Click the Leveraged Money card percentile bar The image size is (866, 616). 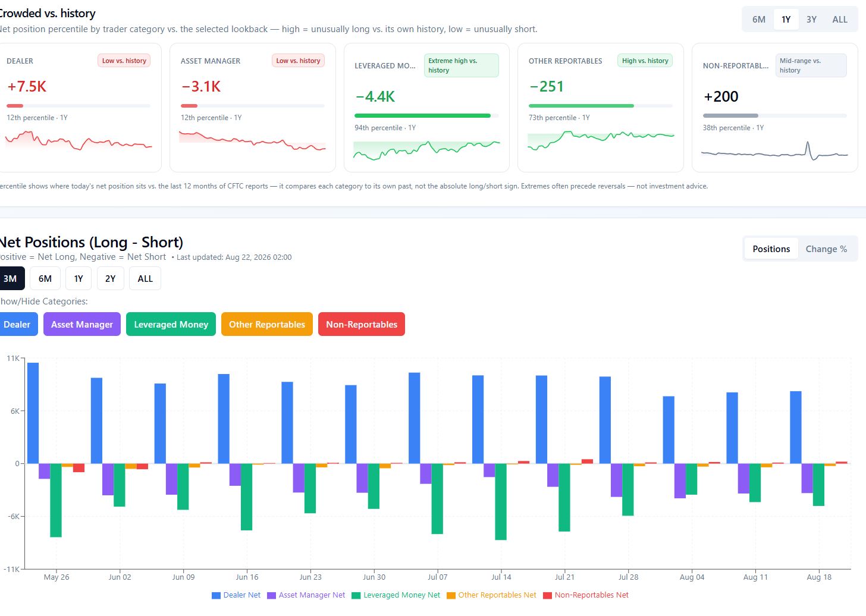[426, 116]
